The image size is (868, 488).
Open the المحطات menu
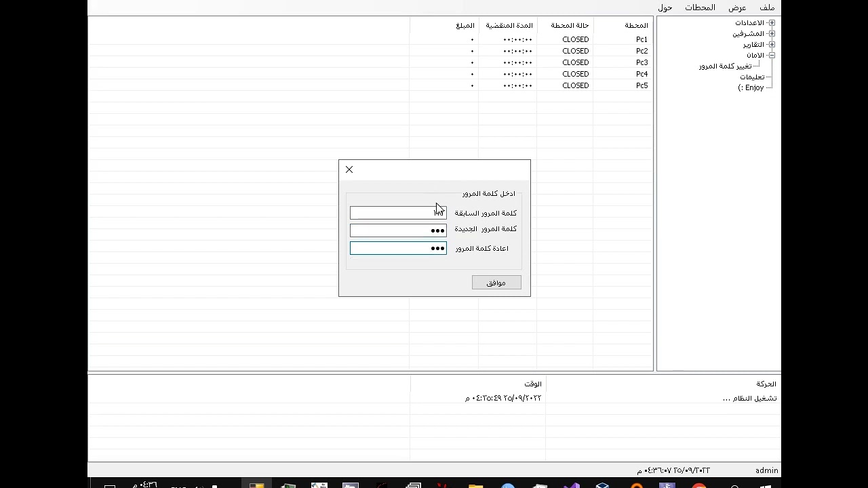point(700,7)
